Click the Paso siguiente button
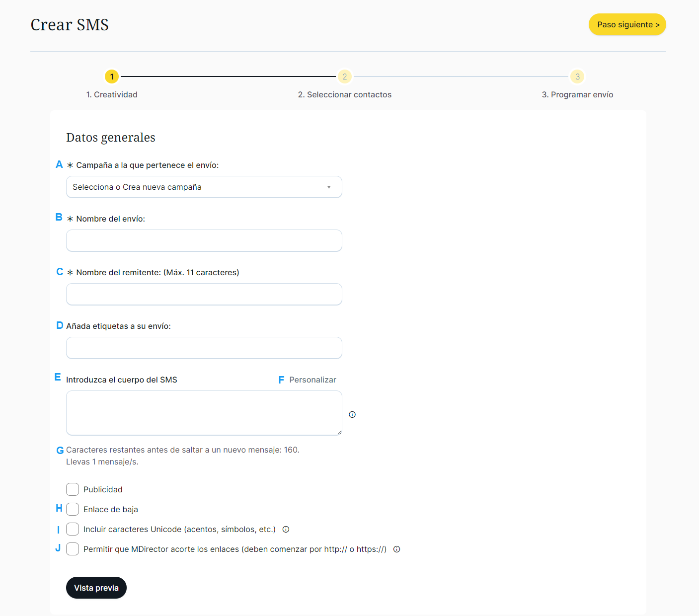 click(627, 24)
